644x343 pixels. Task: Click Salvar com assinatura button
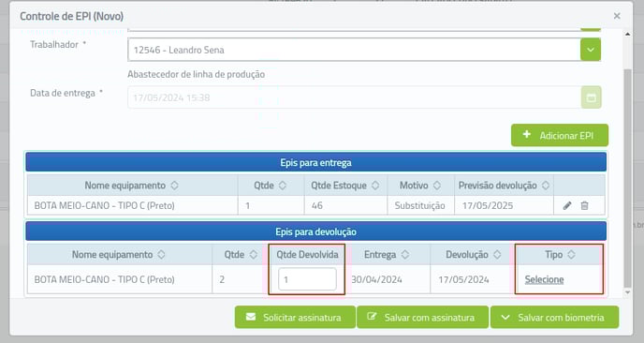423,317
